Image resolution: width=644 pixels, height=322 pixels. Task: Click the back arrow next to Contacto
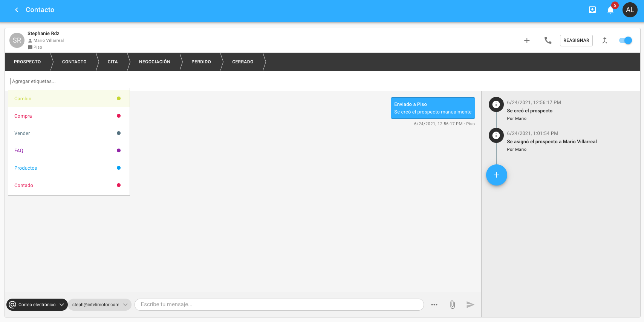pos(17,10)
